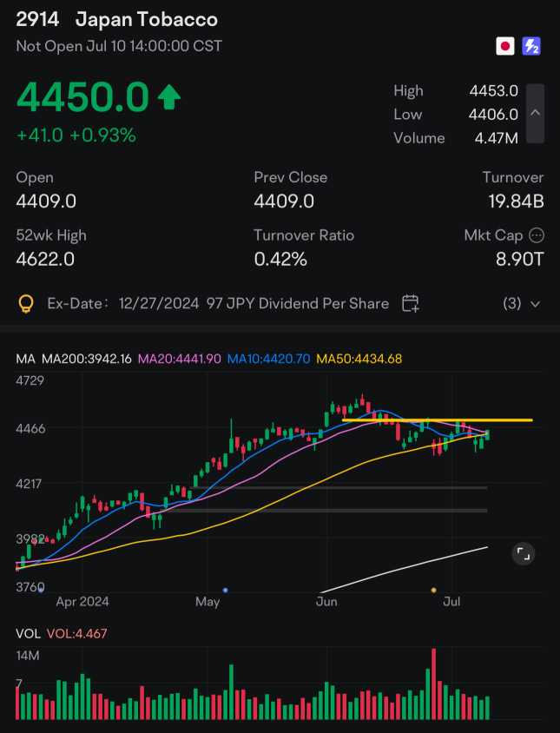The width and height of the screenshot is (560, 733).
Task: Tap the Jun axis label
Action: pyautogui.click(x=326, y=601)
